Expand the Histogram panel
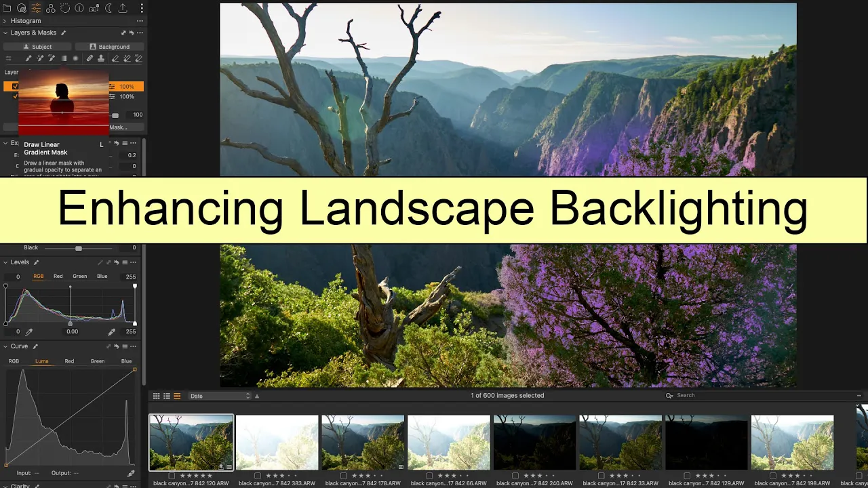Image resolution: width=868 pixels, height=488 pixels. pos(5,21)
